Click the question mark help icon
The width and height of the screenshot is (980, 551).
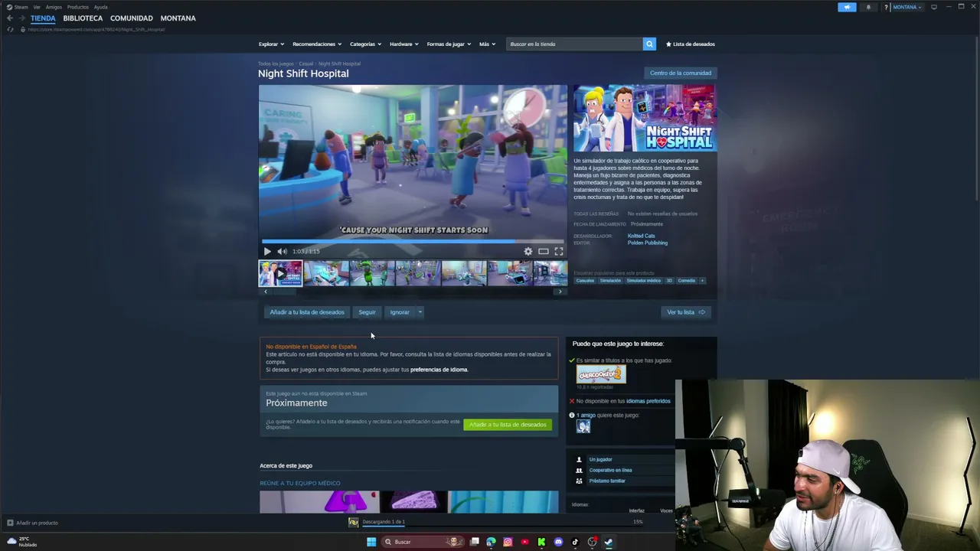886,7
